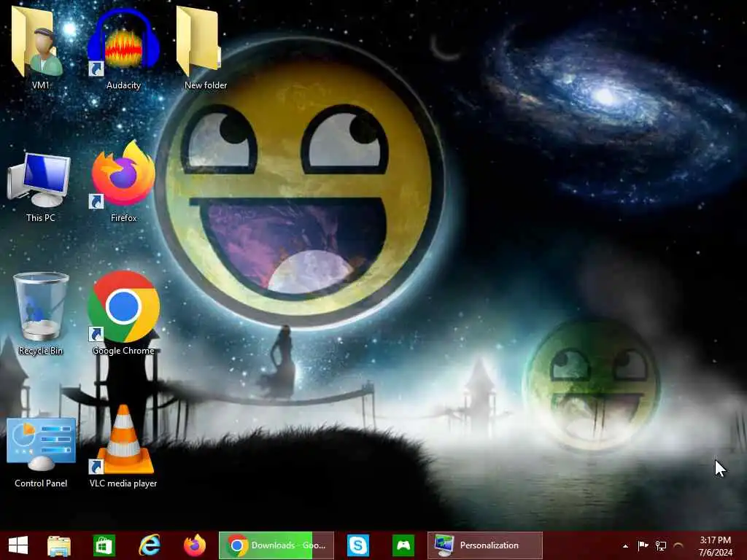Click the loading tray icon beside the network icon
This screenshot has height=560, width=747.
(678, 545)
